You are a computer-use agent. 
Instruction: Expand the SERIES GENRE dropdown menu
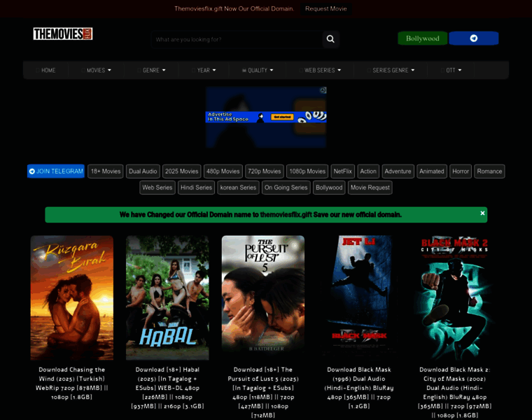391,70
